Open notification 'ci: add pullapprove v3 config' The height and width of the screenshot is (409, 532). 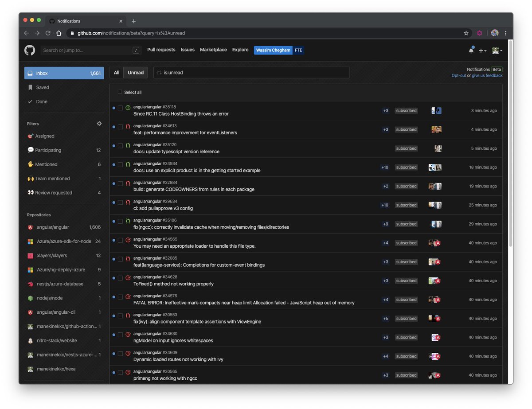click(x=163, y=208)
